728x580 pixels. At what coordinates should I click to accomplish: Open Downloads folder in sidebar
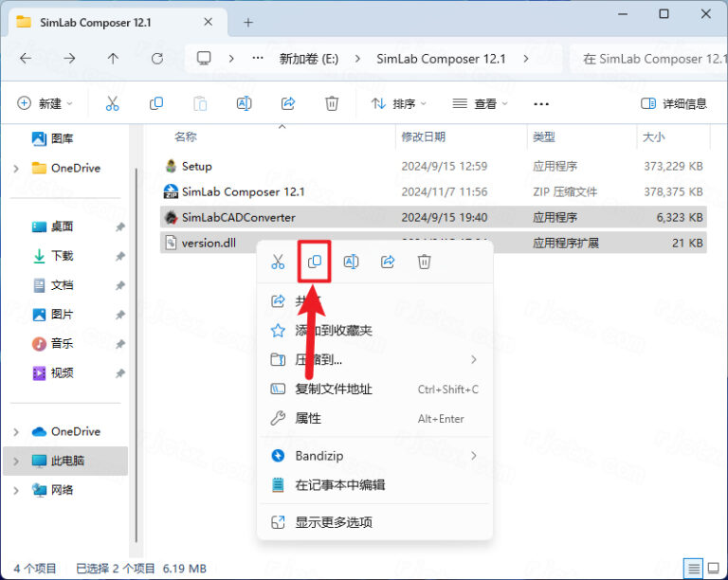[x=62, y=256]
